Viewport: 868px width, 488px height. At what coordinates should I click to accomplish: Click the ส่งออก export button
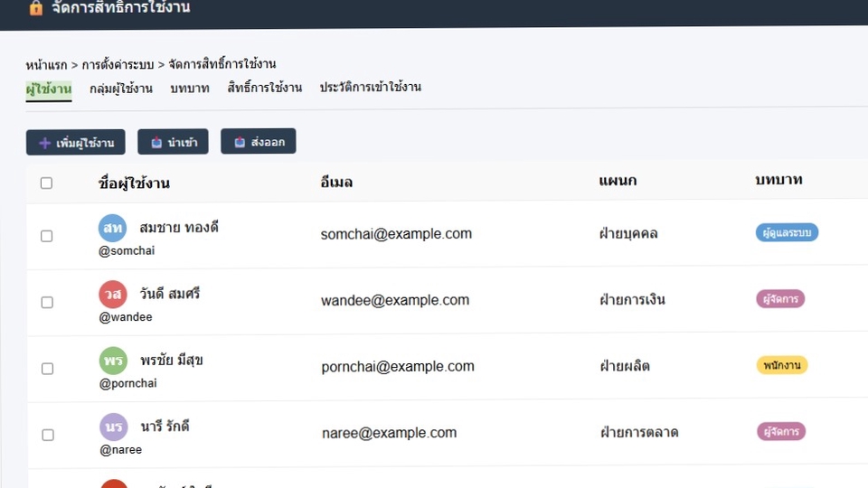tap(259, 142)
